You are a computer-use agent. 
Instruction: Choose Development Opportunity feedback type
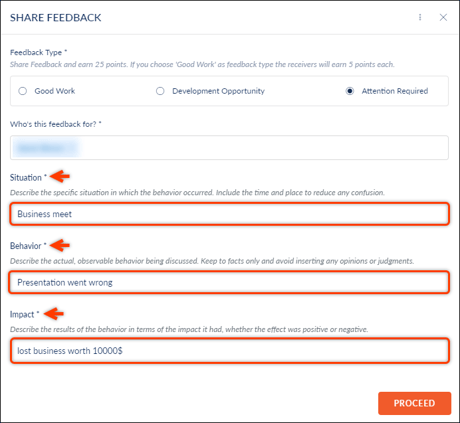(x=160, y=91)
